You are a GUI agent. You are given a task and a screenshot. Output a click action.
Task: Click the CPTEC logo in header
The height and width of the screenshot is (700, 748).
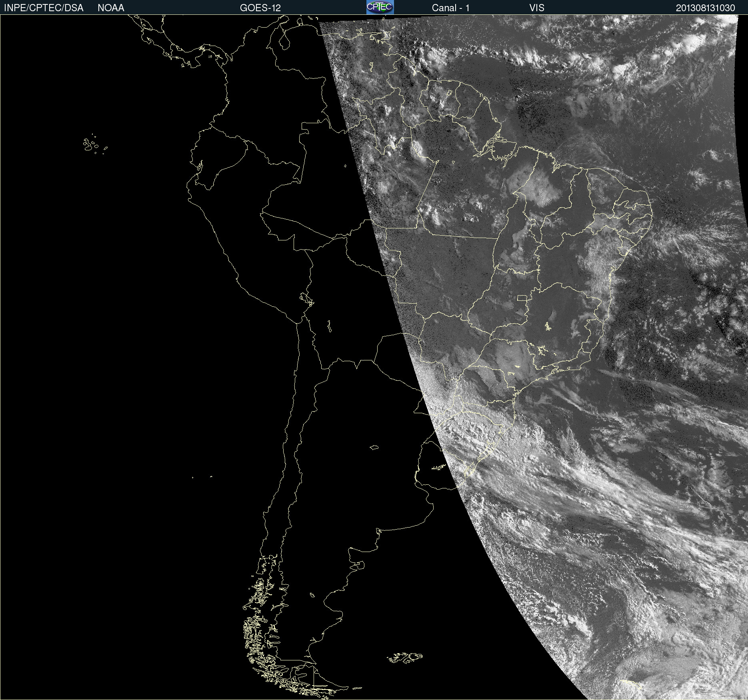380,7
